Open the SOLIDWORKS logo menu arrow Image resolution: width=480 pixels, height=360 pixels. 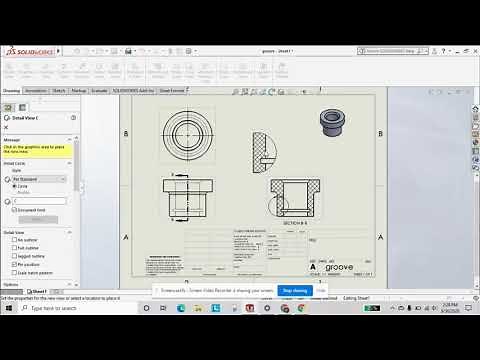pyautogui.click(x=58, y=51)
